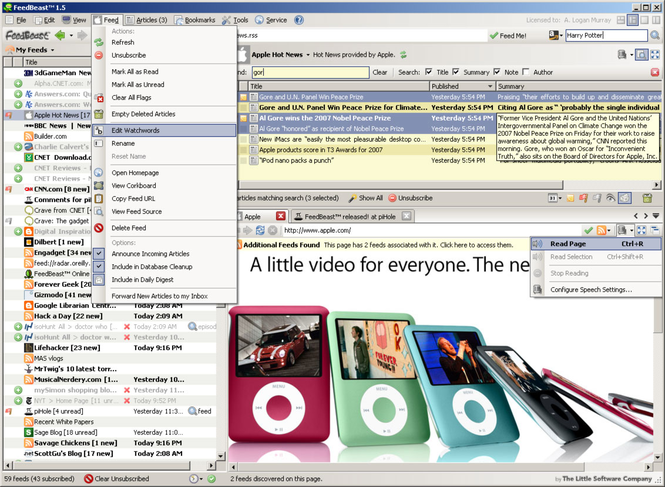Click the preview pane toggle icon

(x=642, y=55)
